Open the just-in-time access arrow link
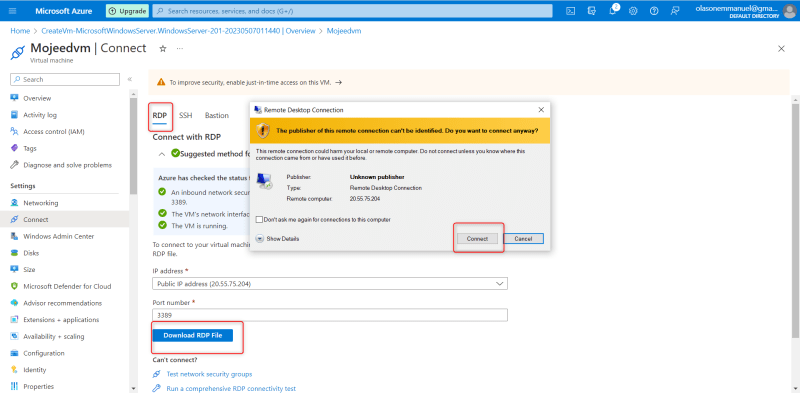Image resolution: width=800 pixels, height=393 pixels. (338, 82)
